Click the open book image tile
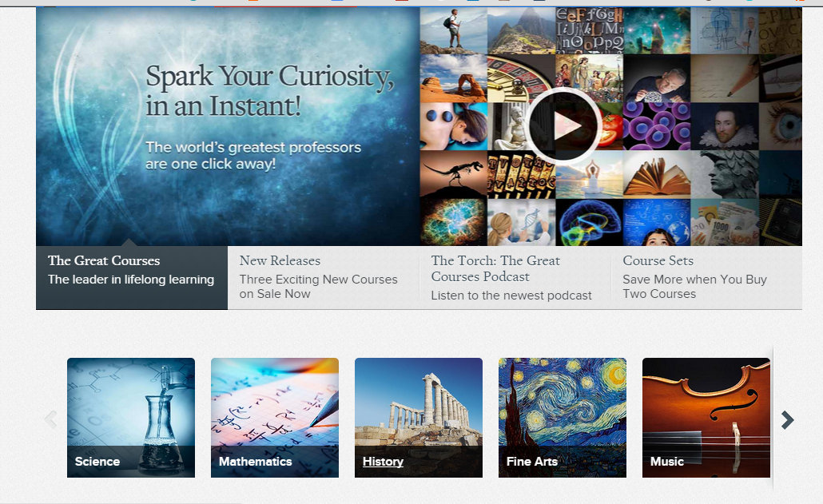 (x=656, y=174)
